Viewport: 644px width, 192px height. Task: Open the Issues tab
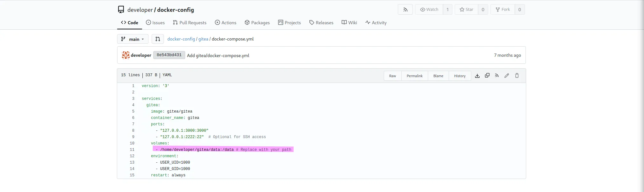pos(155,23)
